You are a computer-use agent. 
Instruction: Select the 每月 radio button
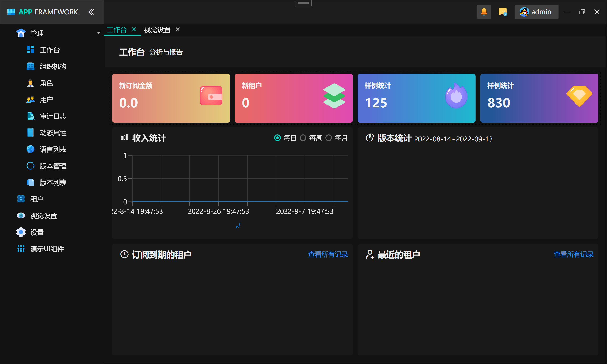329,138
